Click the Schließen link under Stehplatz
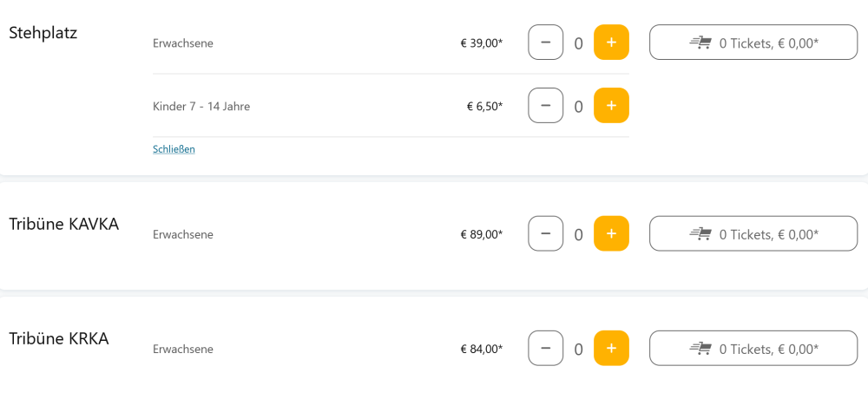Viewport: 868px width, 399px height. click(x=174, y=149)
